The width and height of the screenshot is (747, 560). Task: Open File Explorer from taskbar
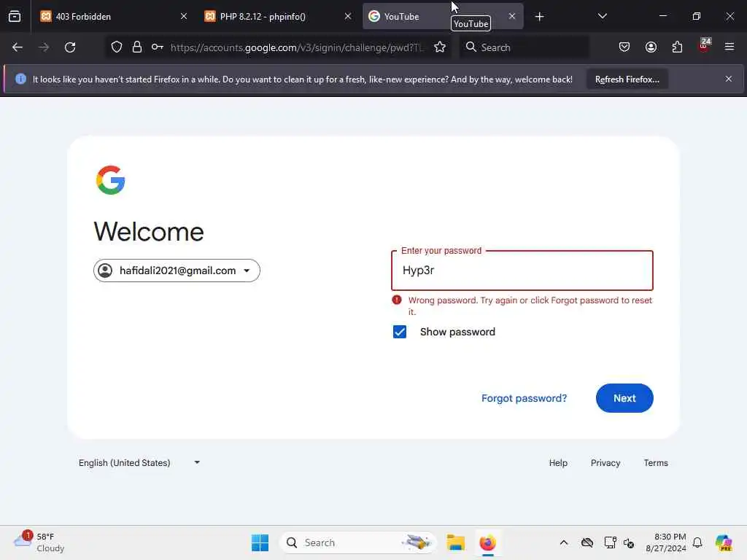point(455,542)
